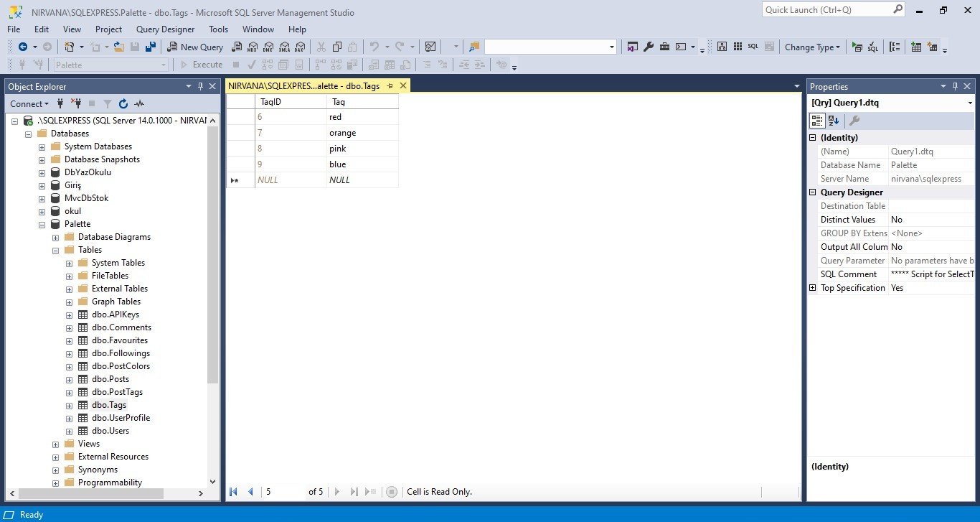Click the Add New Derived Table icon
The width and height of the screenshot is (980, 522).
(932, 47)
